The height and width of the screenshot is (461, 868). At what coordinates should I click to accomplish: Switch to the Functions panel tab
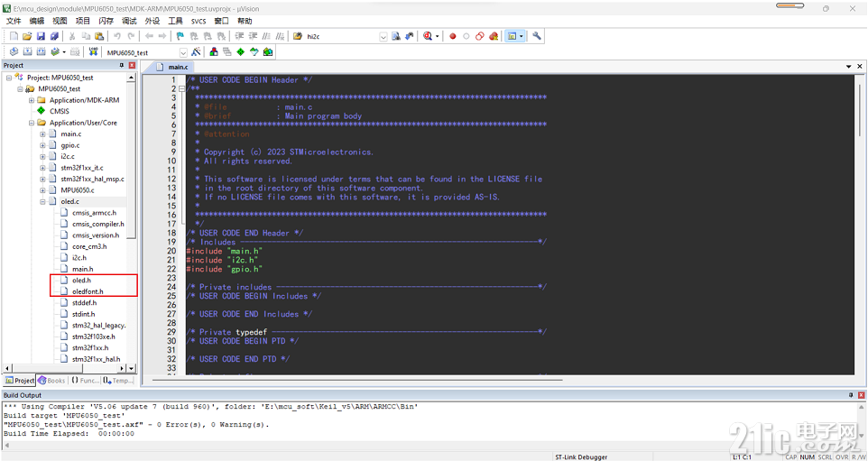[x=86, y=381]
